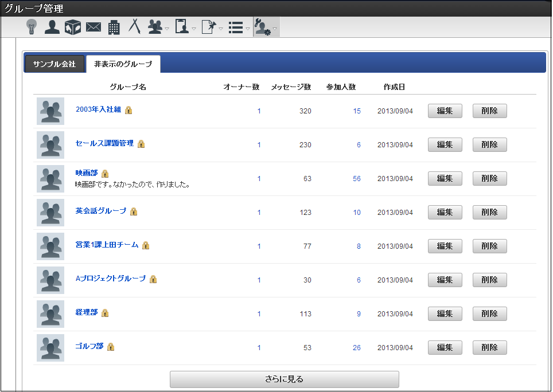Load more groups with さらに見る
This screenshot has width=553, height=392.
(x=284, y=379)
